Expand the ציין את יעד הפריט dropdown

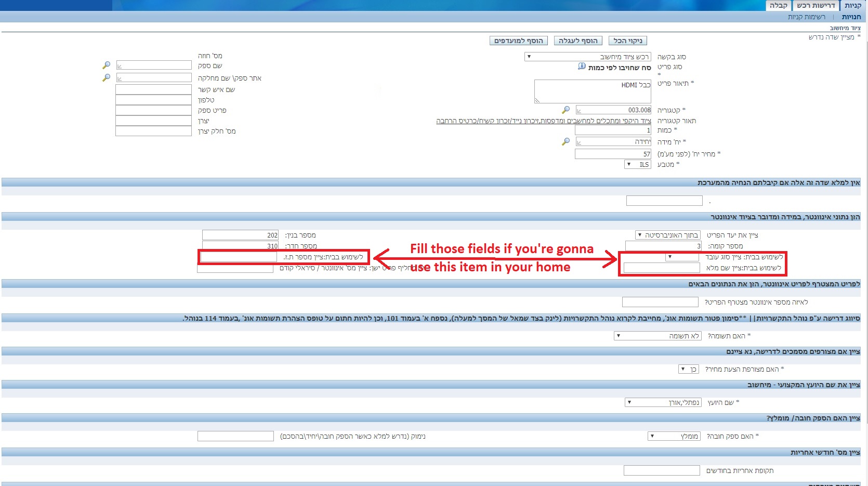pyautogui.click(x=639, y=235)
